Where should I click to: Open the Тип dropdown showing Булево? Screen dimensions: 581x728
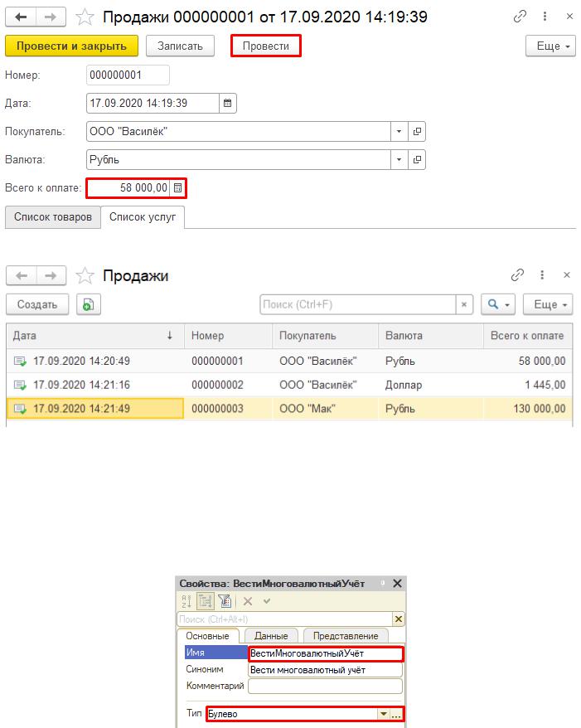[x=383, y=714]
